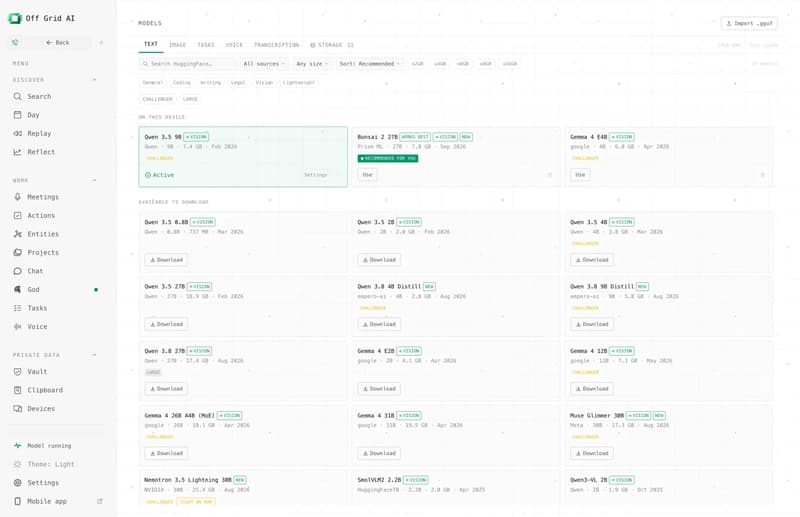Click the green icon beside Back
The image size is (800, 517).
15,42
